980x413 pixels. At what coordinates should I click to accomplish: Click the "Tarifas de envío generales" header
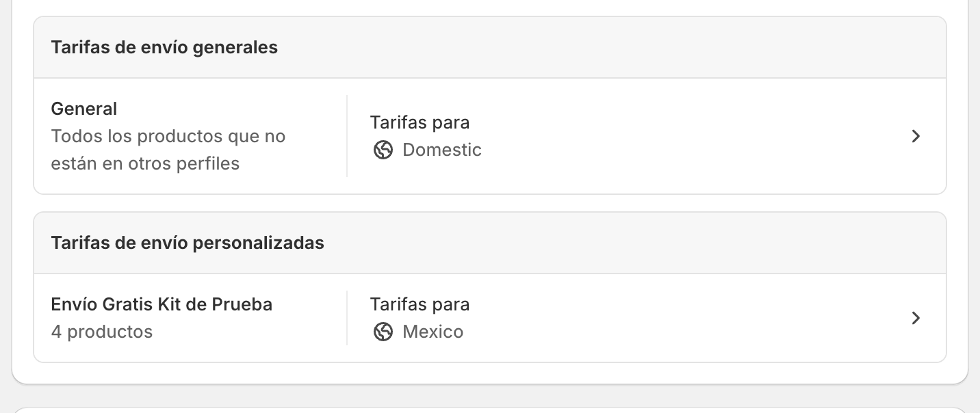pos(164,47)
